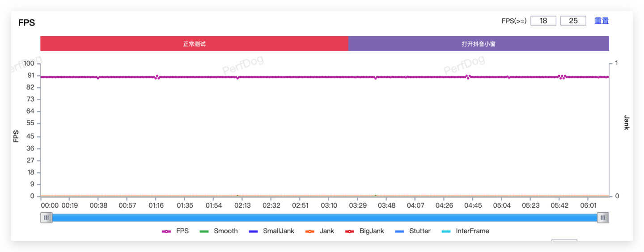The width and height of the screenshot is (644, 252).
Task: Click the blue Stutter legend icon
Action: point(400,231)
